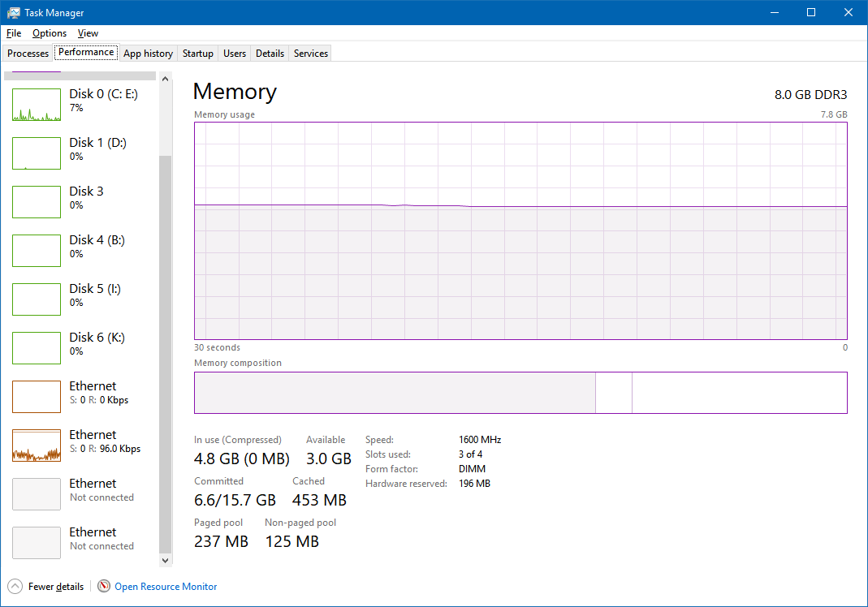Open the Startup tab
868x607 pixels.
(197, 53)
